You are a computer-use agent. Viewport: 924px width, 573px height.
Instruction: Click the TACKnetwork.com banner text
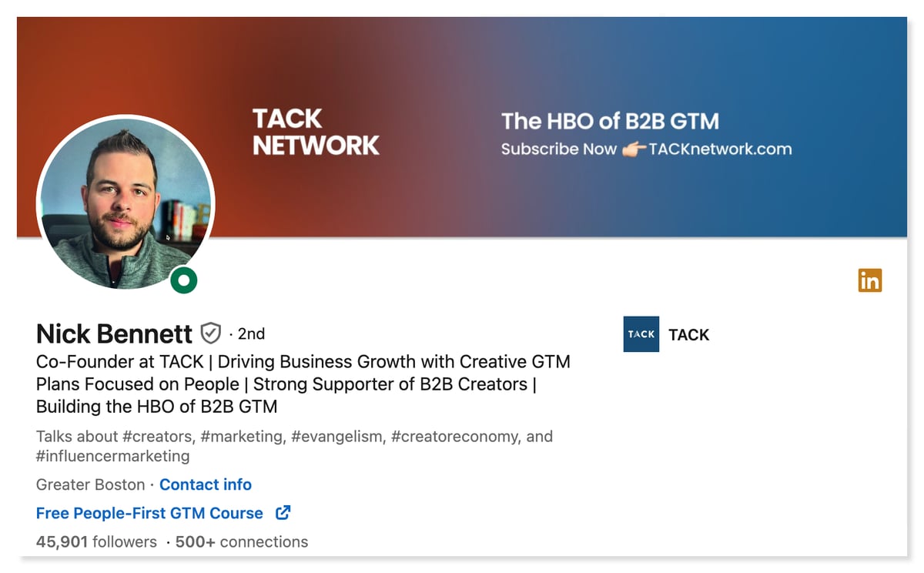coord(720,149)
